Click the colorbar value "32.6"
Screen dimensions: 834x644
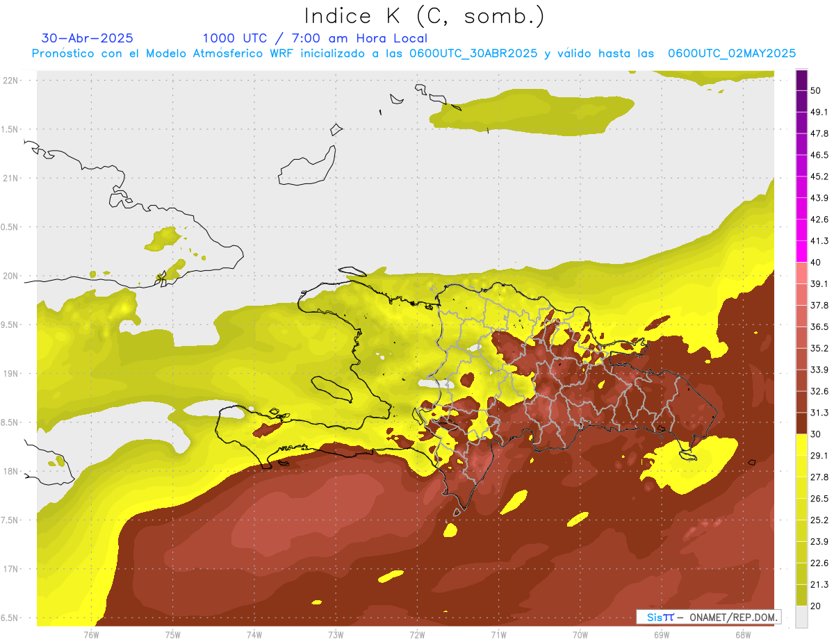820,391
